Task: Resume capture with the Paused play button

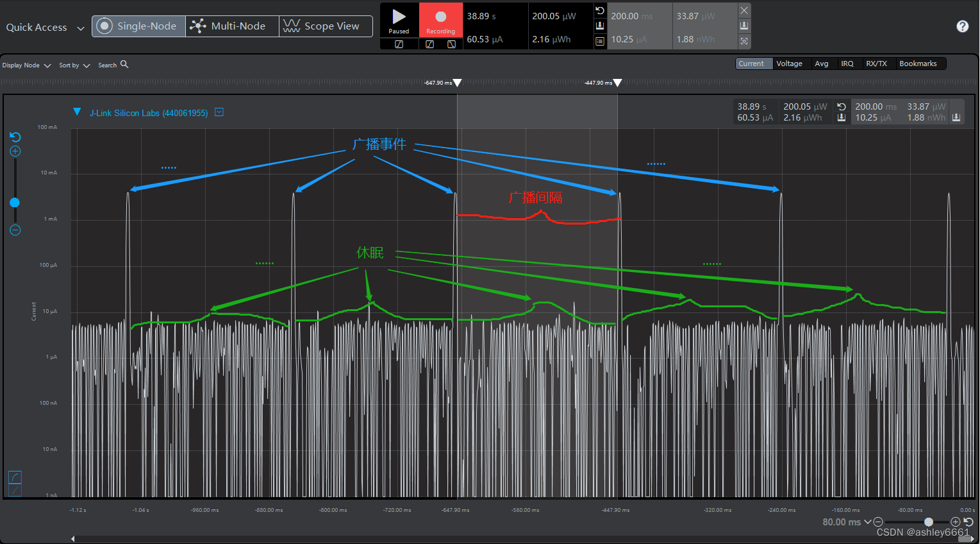Action: pyautogui.click(x=399, y=20)
